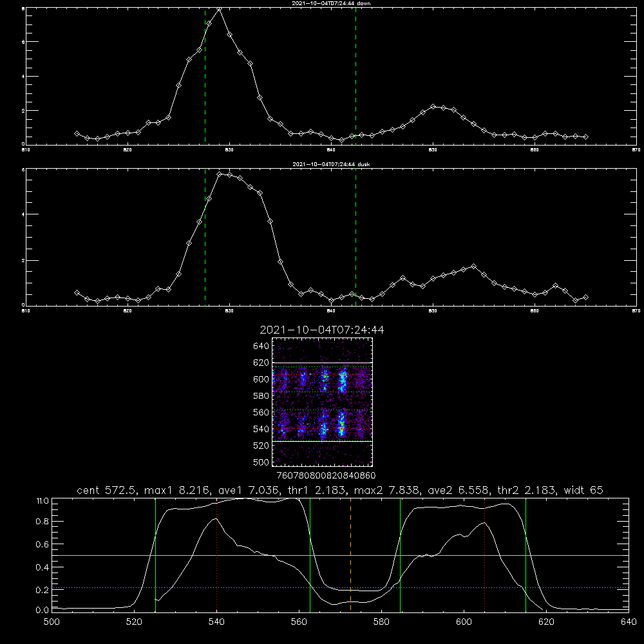Click the timestamp title above the spectral image

(x=322, y=330)
